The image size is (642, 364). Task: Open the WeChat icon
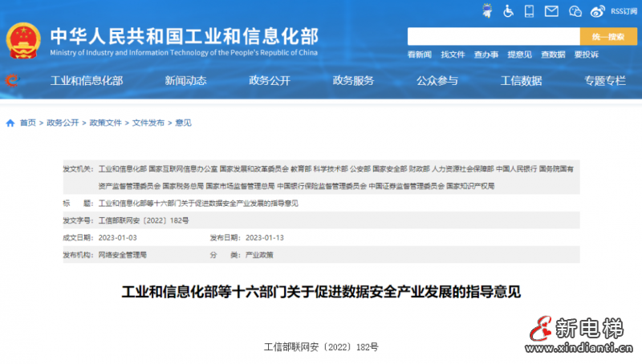(575, 11)
